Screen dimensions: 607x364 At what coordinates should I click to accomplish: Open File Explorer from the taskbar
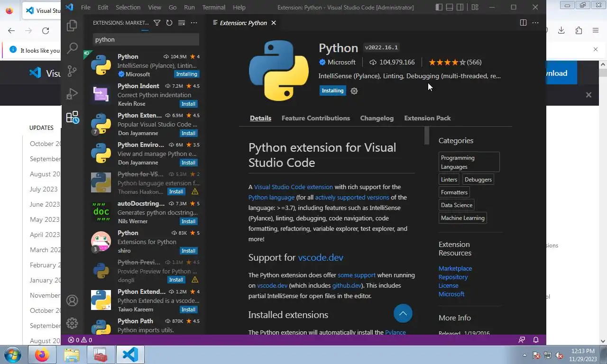[72, 355]
